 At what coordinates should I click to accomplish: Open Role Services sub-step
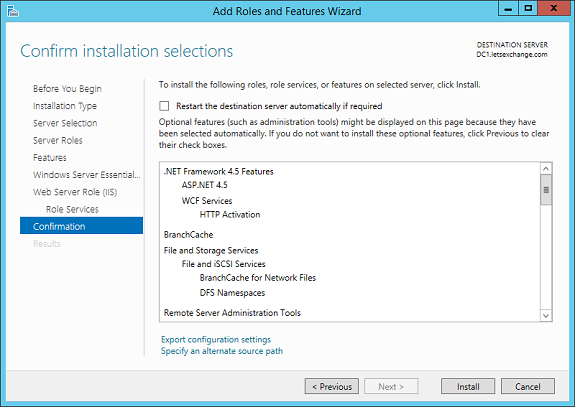pyautogui.click(x=72, y=209)
